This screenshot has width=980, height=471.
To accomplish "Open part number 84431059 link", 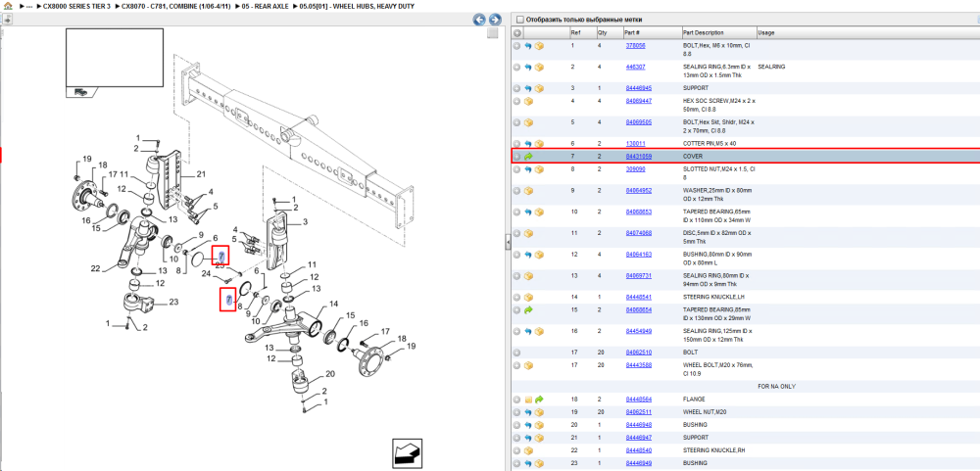I will [x=639, y=156].
